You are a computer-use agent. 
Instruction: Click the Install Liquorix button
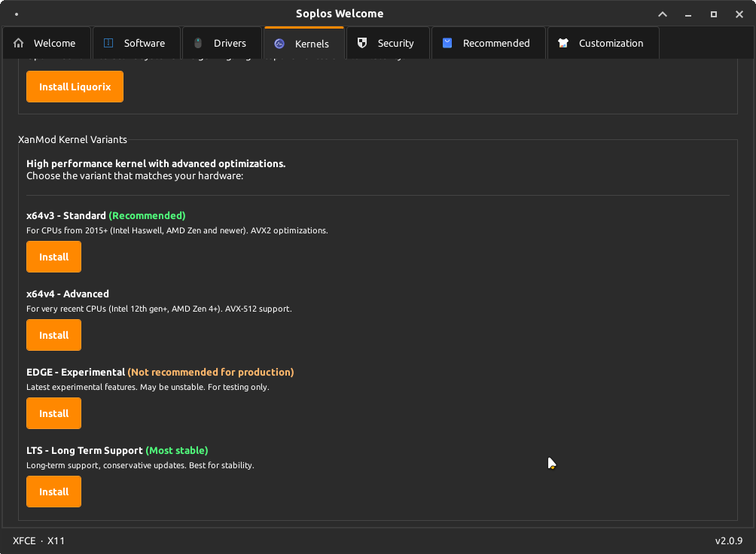click(x=75, y=87)
